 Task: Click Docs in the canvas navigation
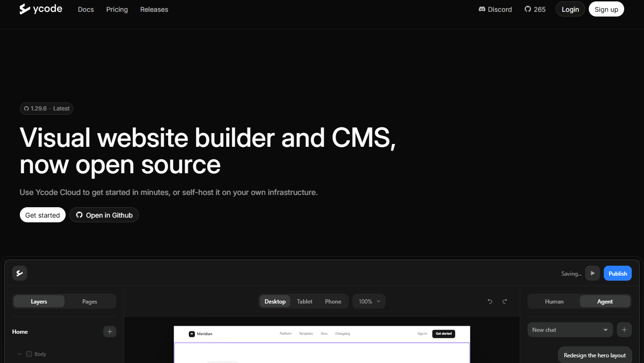coord(324,334)
